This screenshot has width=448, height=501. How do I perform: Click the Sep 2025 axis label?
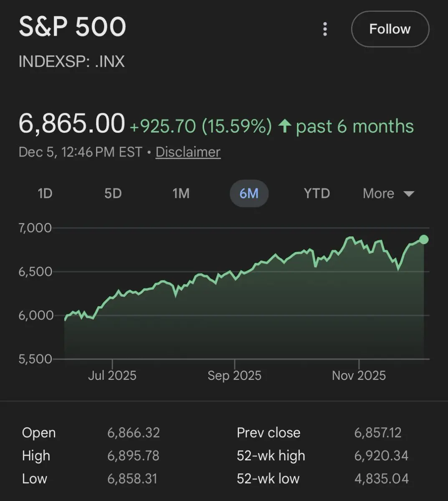pos(234,375)
